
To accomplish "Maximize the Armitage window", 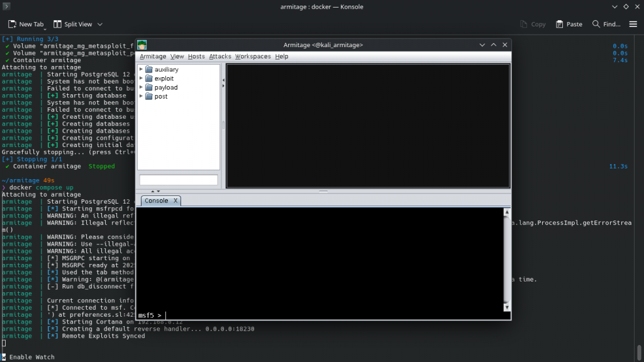I will point(494,45).
